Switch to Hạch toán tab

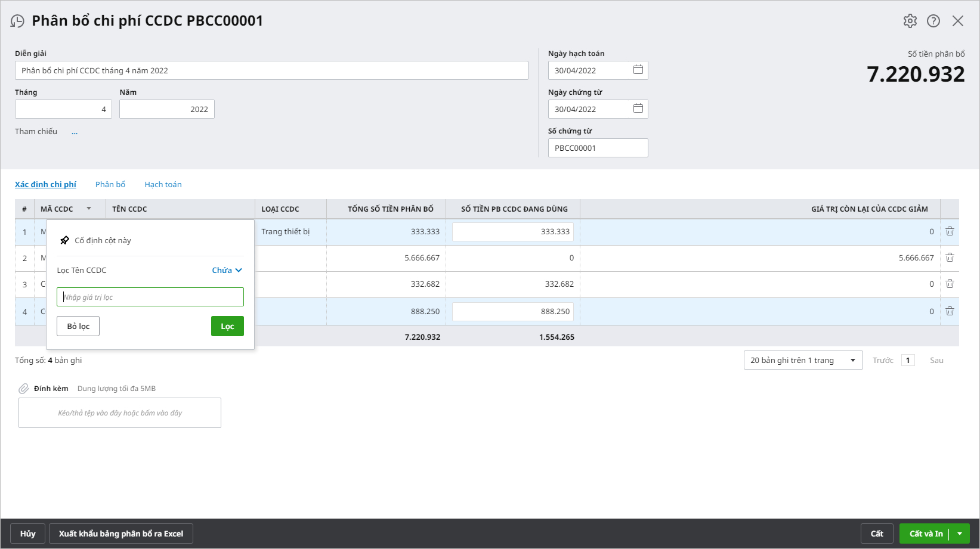(x=163, y=185)
